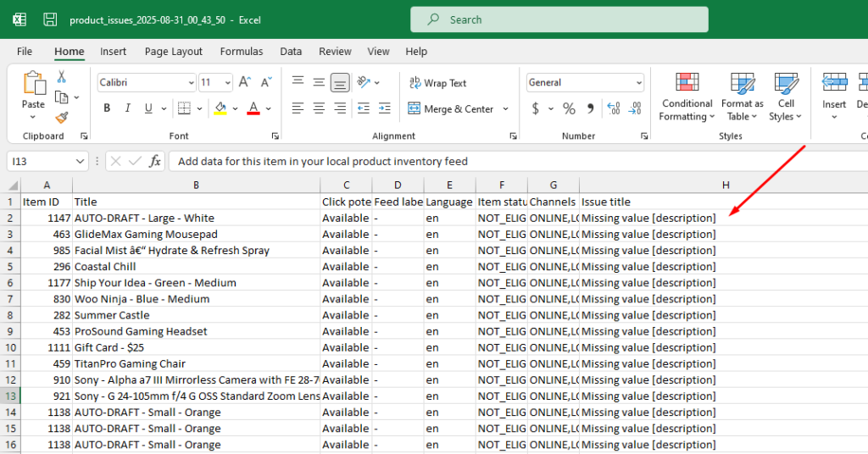
Task: Toggle Bold formatting
Action: pyautogui.click(x=107, y=108)
